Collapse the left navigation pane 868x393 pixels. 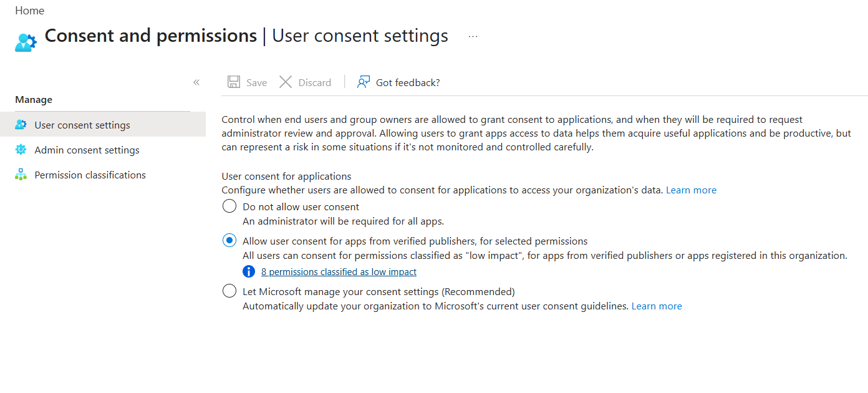196,82
